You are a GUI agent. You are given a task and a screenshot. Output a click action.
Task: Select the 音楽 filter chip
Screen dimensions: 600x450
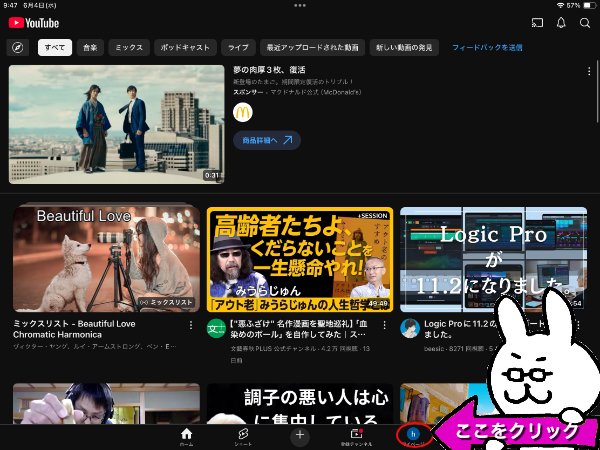(x=90, y=48)
